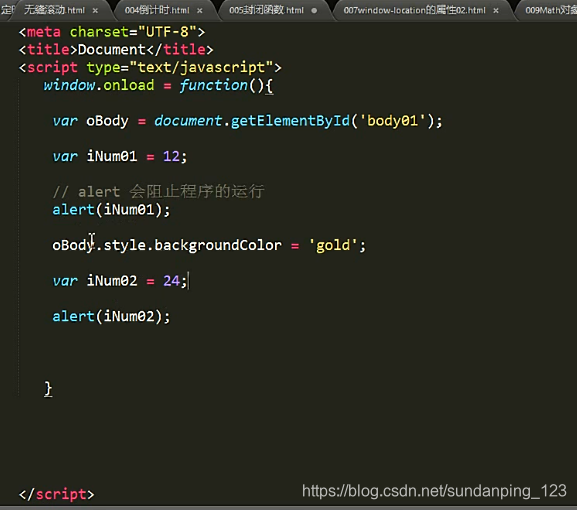This screenshot has width=577, height=510.
Task: Close the 无缝滚动.html tab
Action: [x=95, y=11]
